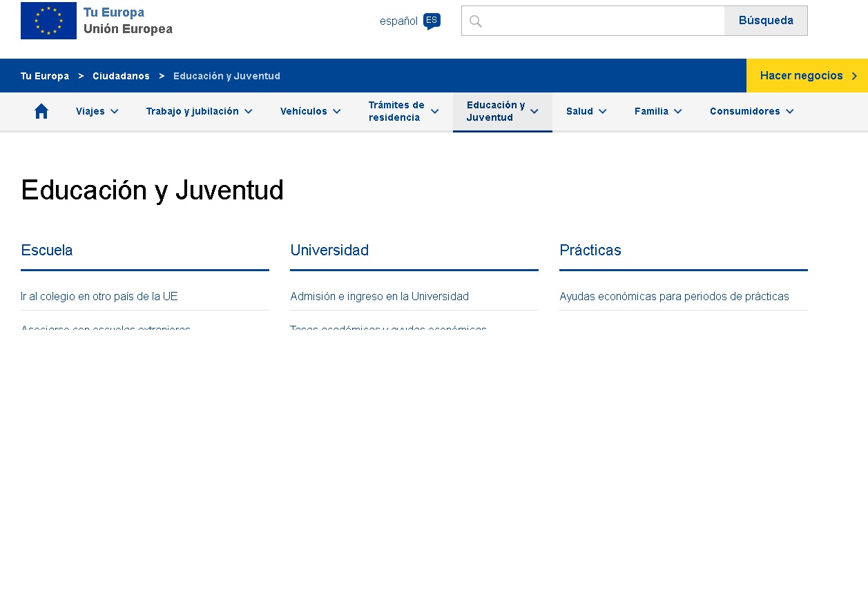This screenshot has width=868, height=610.
Task: Click the home icon in navigation bar
Action: tap(41, 111)
